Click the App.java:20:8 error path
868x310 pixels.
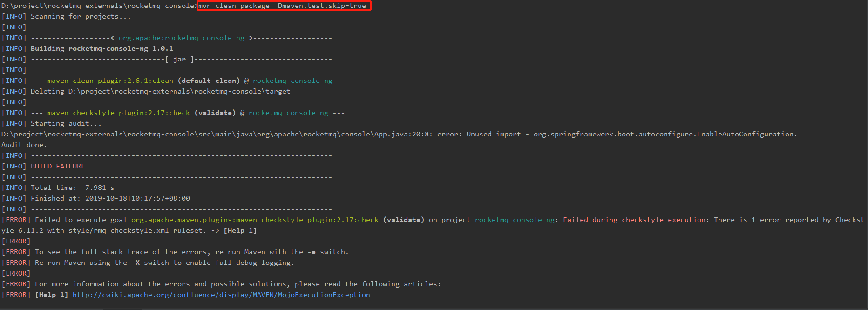pyautogui.click(x=217, y=134)
